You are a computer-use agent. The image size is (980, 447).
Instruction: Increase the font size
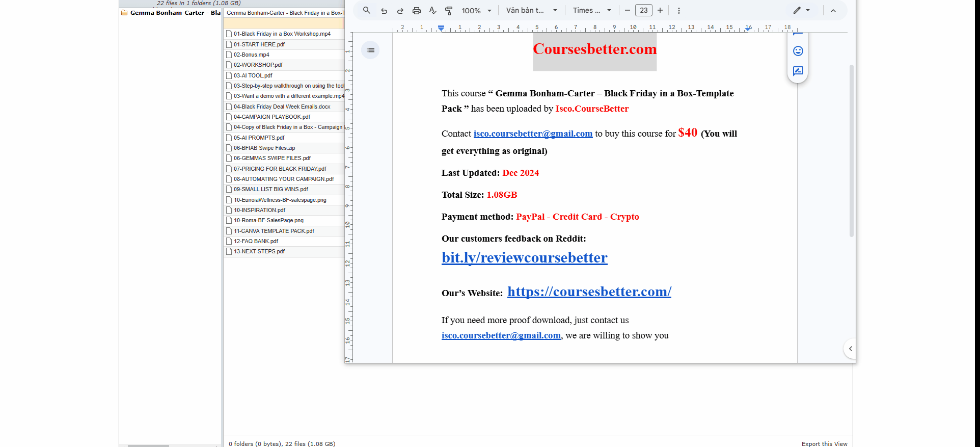[660, 11]
